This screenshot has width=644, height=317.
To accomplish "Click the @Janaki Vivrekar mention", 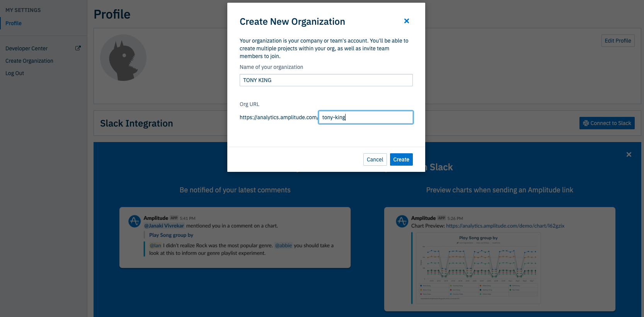I will coord(164,226).
